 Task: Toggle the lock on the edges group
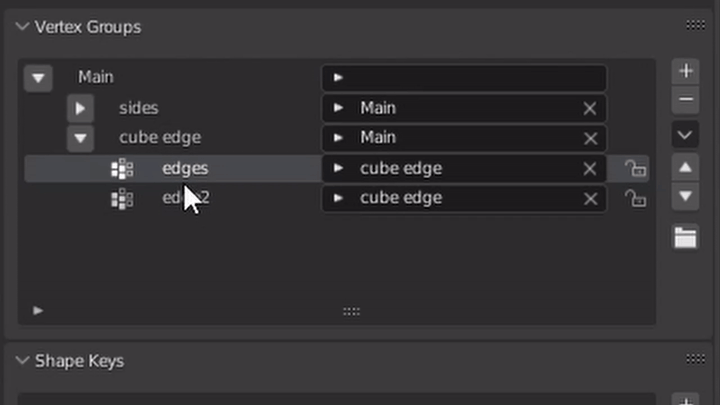[x=634, y=169]
